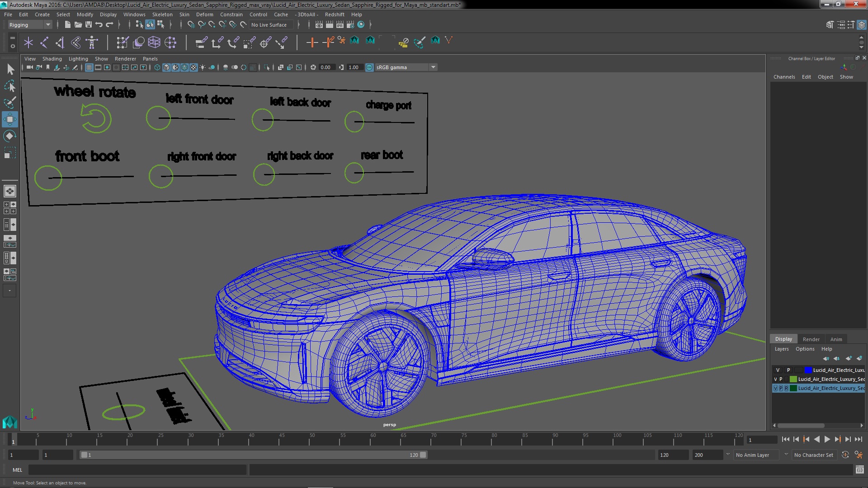
Task: Click the MEL command line input
Action: pos(137,470)
